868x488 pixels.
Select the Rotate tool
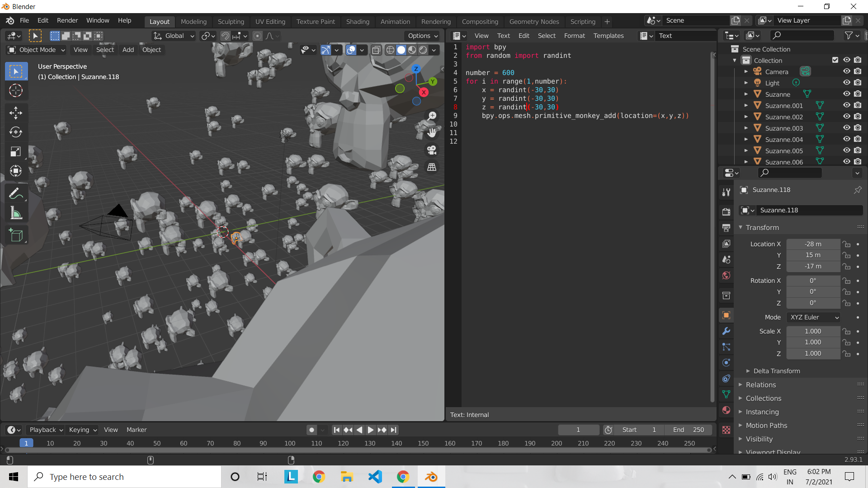coord(16,132)
